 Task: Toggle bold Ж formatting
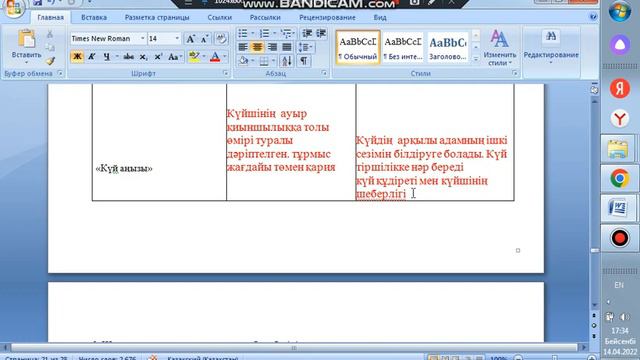77,57
